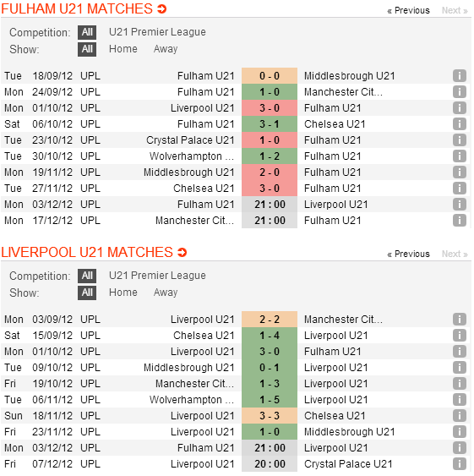Click arrow icon beside Liverpool U21 Matches heading
The height and width of the screenshot is (476, 474).
tap(182, 253)
